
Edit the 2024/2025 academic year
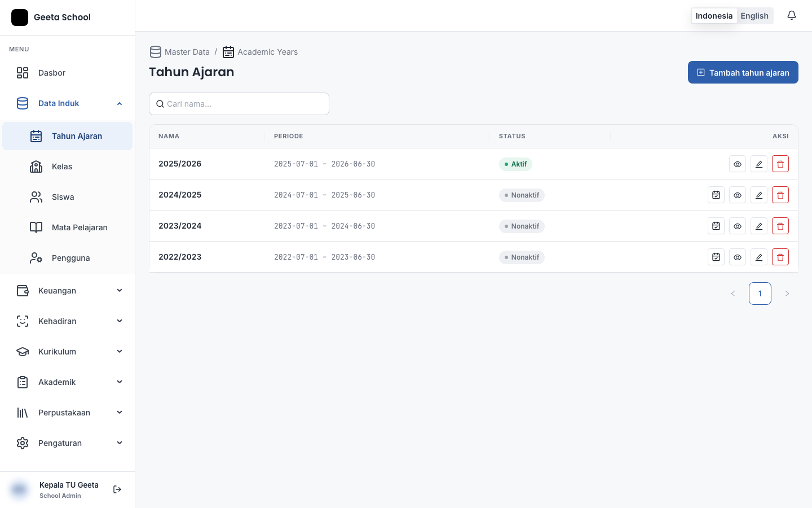click(x=759, y=195)
